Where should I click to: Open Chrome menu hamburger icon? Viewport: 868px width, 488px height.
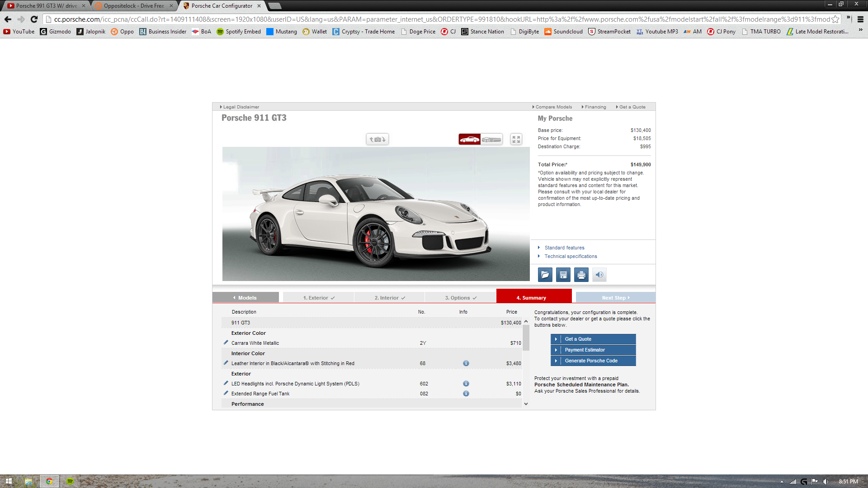[x=860, y=19]
